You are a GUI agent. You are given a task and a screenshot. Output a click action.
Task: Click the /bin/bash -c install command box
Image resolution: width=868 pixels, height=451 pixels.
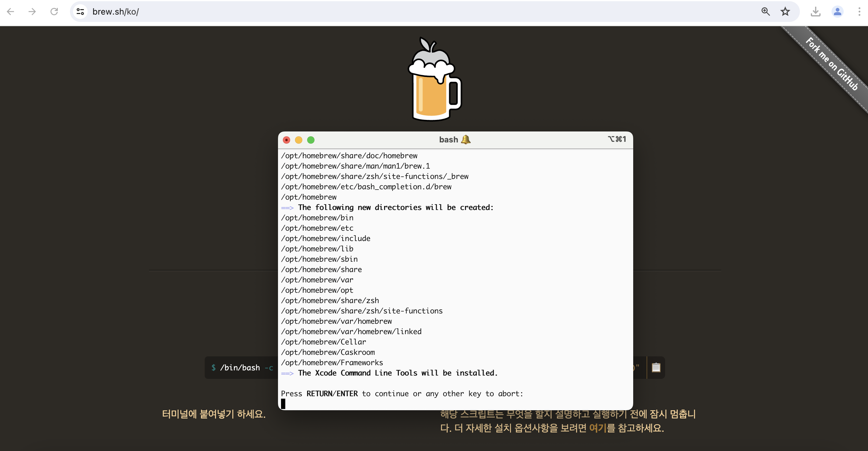(x=241, y=368)
